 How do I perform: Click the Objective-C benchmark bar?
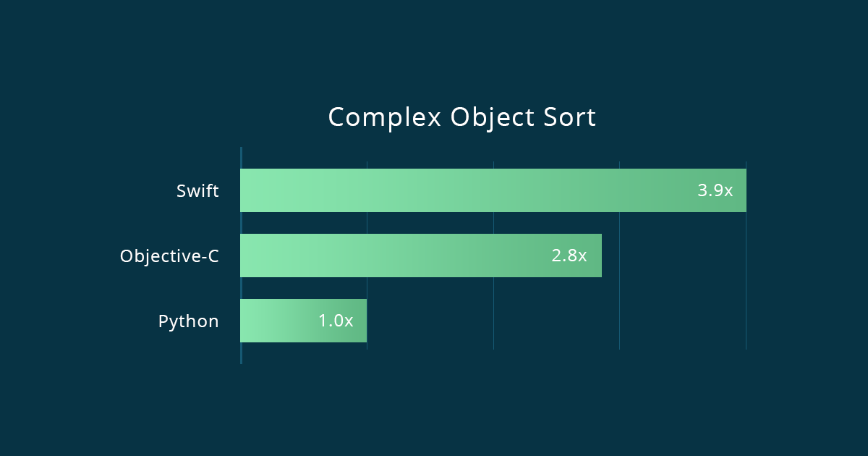coord(405,256)
